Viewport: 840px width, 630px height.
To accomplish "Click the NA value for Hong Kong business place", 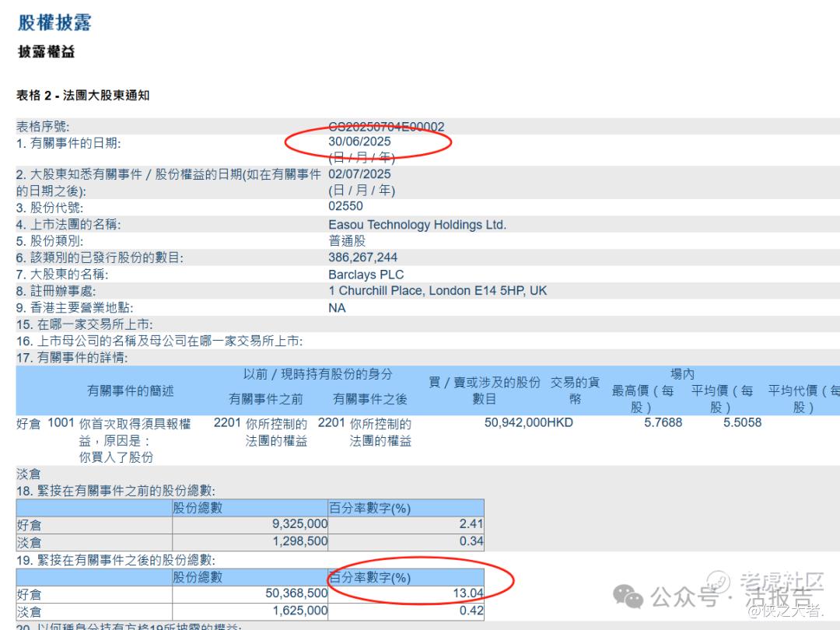I will 337,308.
